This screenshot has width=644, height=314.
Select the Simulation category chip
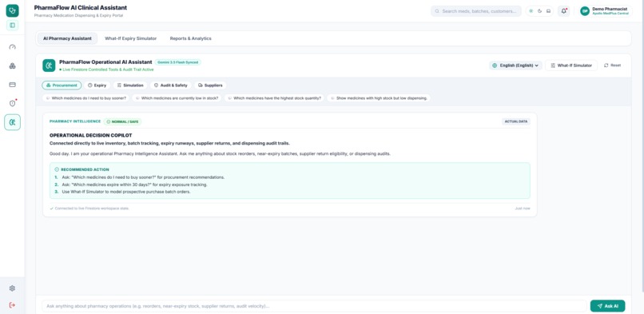pos(130,85)
